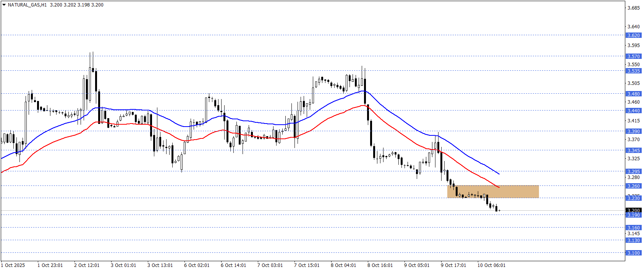The height and width of the screenshot is (270, 644).
Task: Click the 3.685 value on the price scale
Action: 634,8
